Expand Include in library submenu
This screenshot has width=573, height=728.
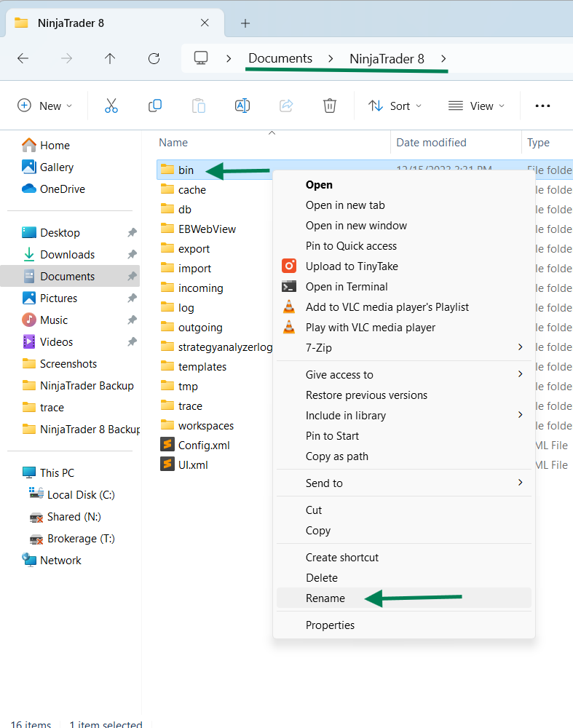point(404,415)
